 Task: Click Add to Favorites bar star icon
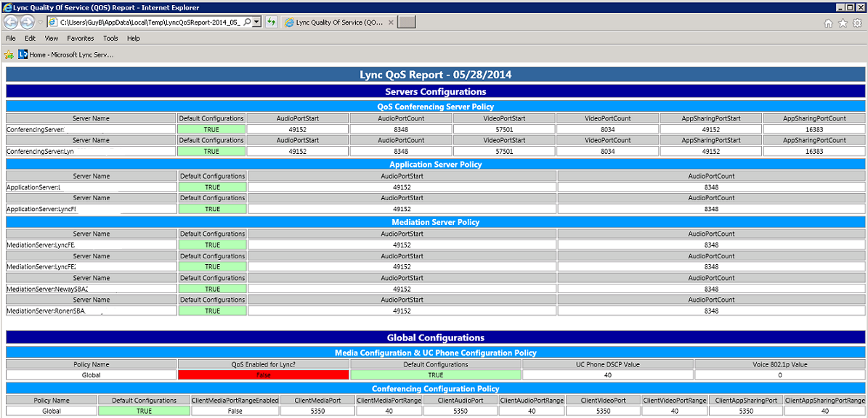click(9, 54)
